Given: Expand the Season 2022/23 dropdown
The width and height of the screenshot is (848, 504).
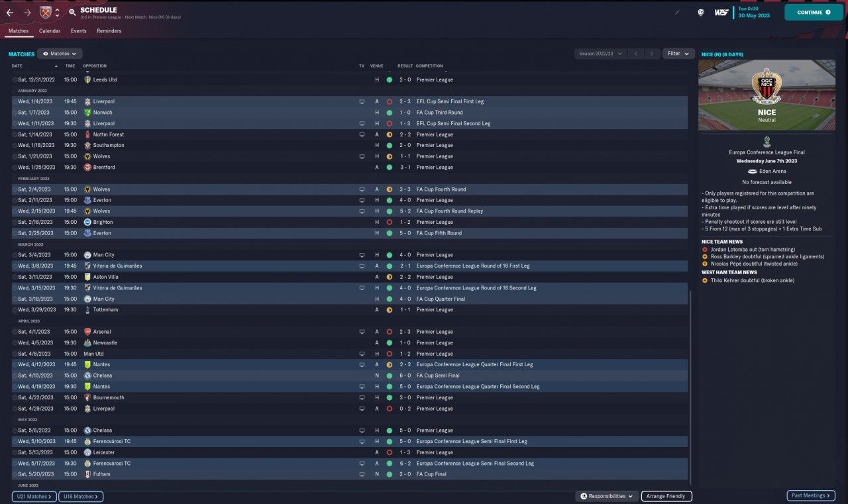Looking at the screenshot, I should (600, 54).
